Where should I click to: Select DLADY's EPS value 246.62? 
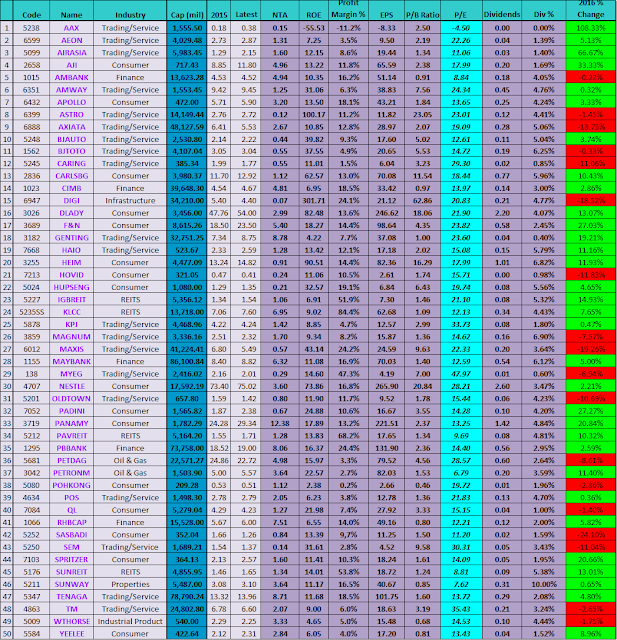pyautogui.click(x=386, y=213)
